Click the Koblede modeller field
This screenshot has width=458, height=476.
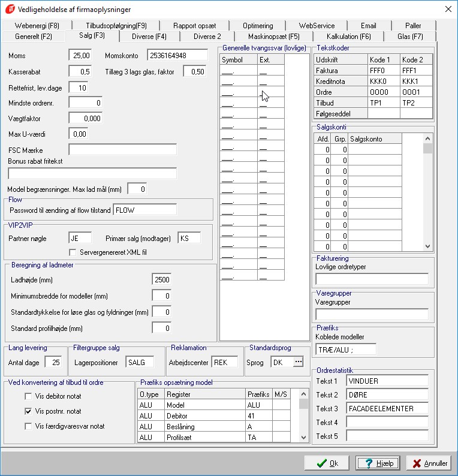point(346,350)
